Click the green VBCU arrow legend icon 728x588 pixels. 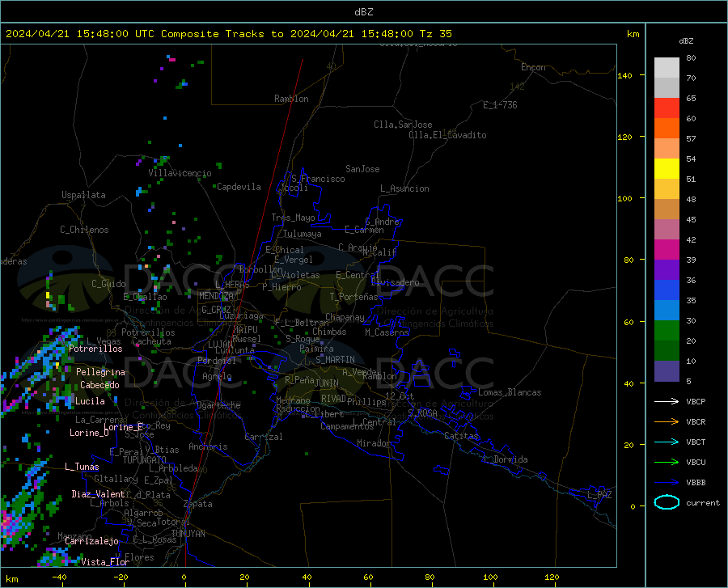[667, 463]
